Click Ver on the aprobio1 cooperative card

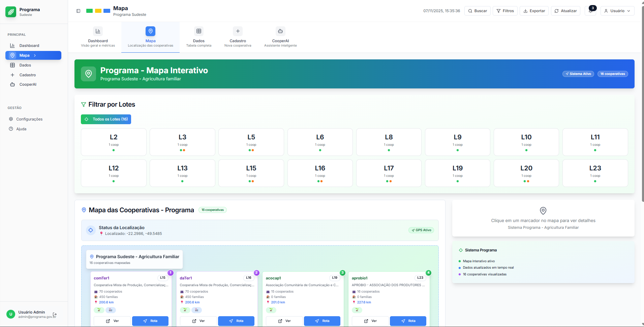(370, 321)
